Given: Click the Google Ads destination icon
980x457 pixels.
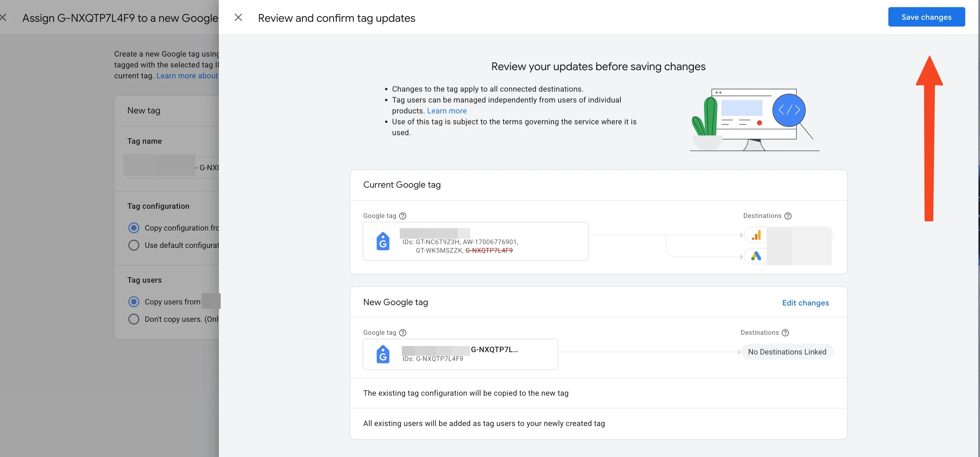Looking at the screenshot, I should coord(756,256).
